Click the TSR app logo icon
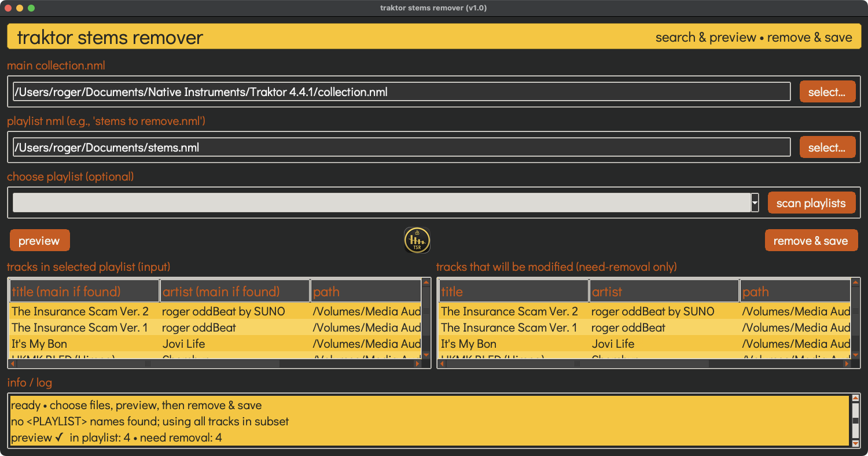868x456 pixels. click(417, 240)
